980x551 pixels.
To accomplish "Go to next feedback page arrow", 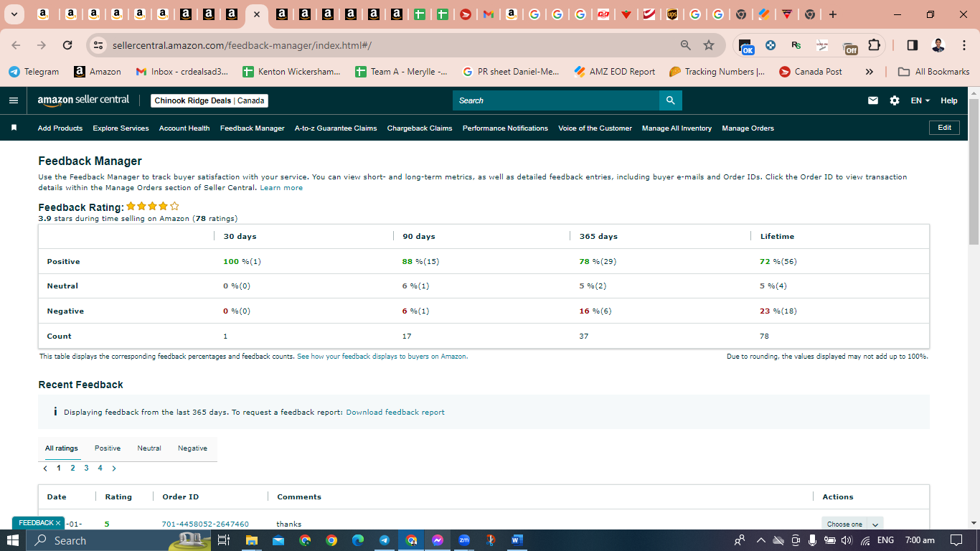I will point(114,468).
